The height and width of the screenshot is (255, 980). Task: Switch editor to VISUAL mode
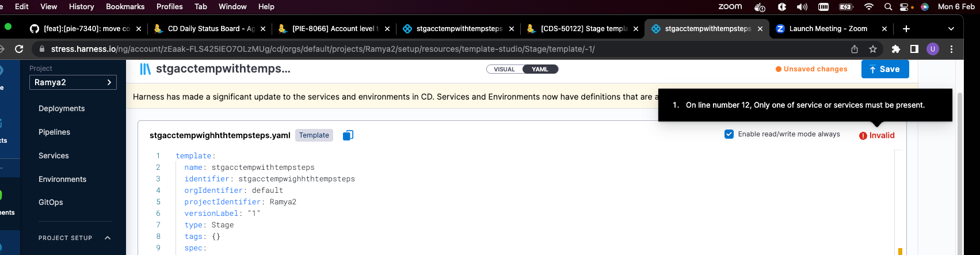504,69
